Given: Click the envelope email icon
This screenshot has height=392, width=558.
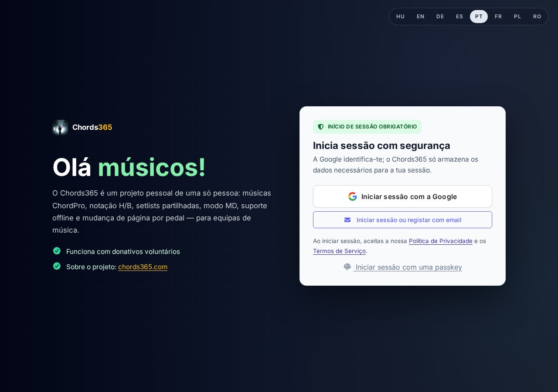Looking at the screenshot, I should point(347,220).
